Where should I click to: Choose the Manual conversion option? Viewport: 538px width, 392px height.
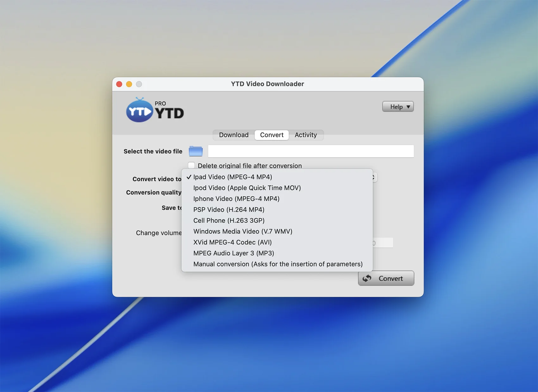coord(278,264)
